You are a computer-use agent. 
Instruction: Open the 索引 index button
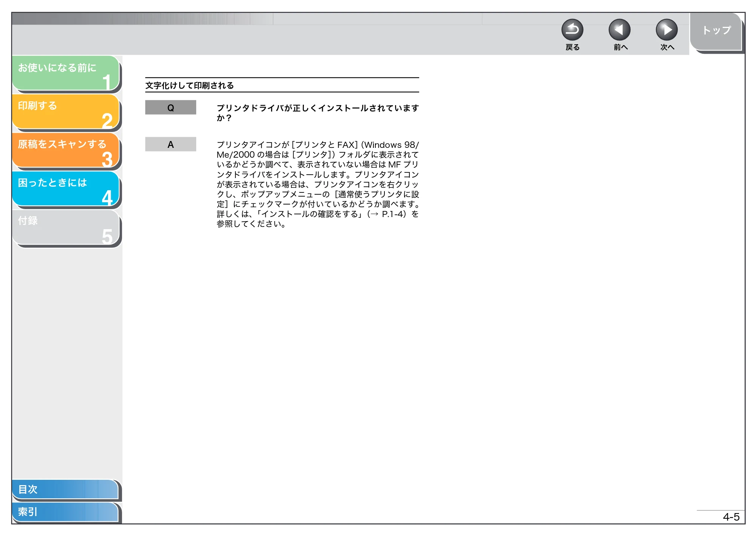point(65,512)
